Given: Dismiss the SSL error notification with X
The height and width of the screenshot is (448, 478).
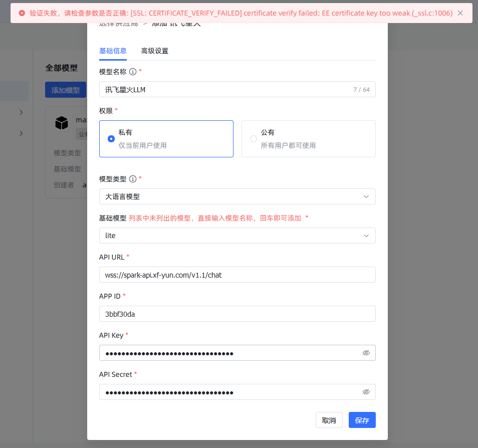Looking at the screenshot, I should point(460,13).
